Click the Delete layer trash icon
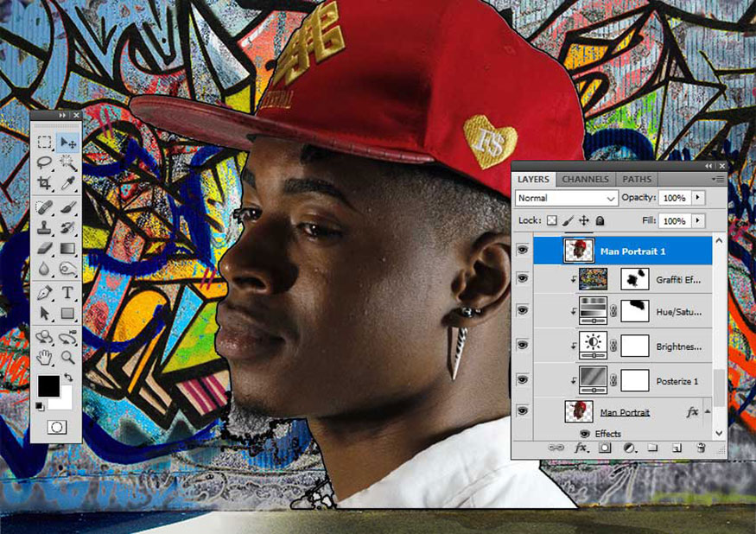The width and height of the screenshot is (756, 534). pyautogui.click(x=701, y=448)
